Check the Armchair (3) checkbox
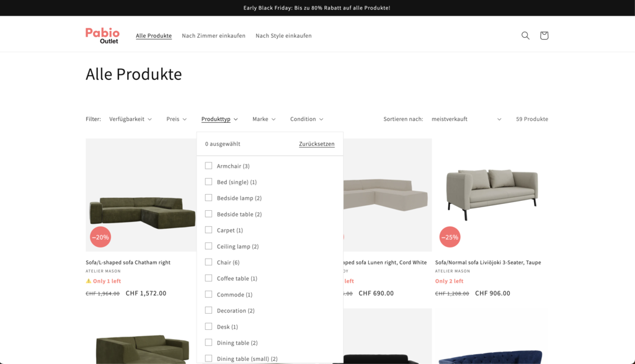Screen dimensions: 635x364 coord(208,166)
